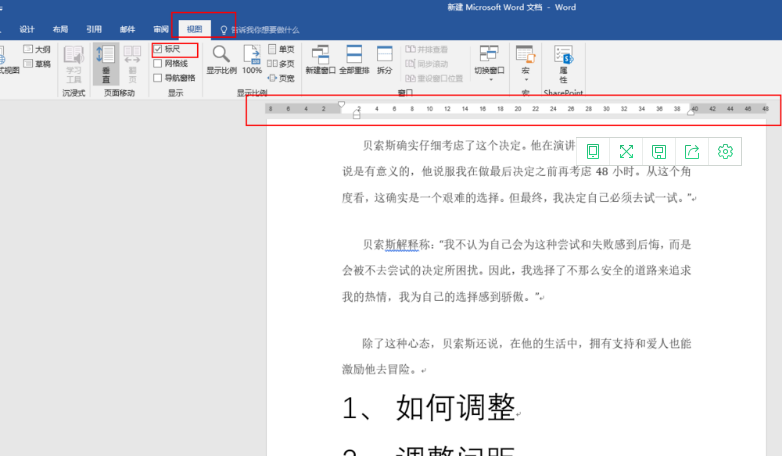
Task: Click the green settings gear icon
Action: tap(725, 151)
